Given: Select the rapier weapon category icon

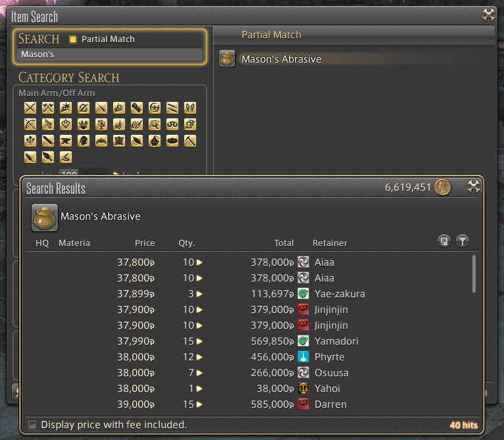Looking at the screenshot, I should tap(119, 124).
